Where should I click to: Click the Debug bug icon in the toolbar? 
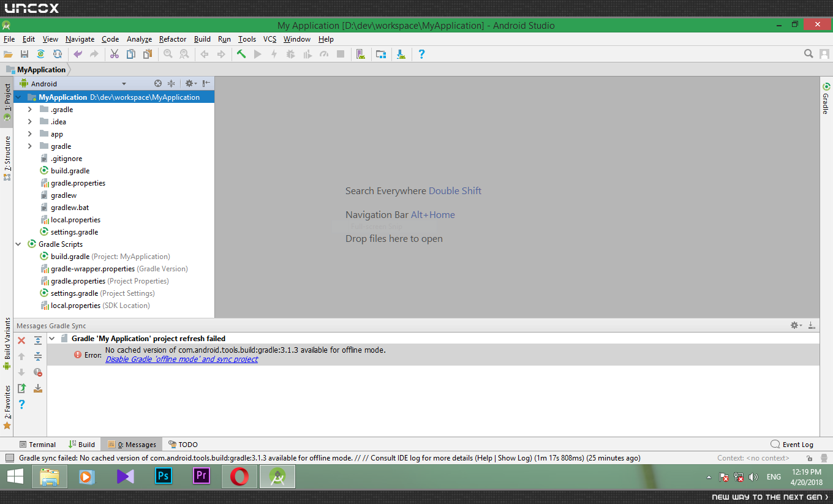291,55
